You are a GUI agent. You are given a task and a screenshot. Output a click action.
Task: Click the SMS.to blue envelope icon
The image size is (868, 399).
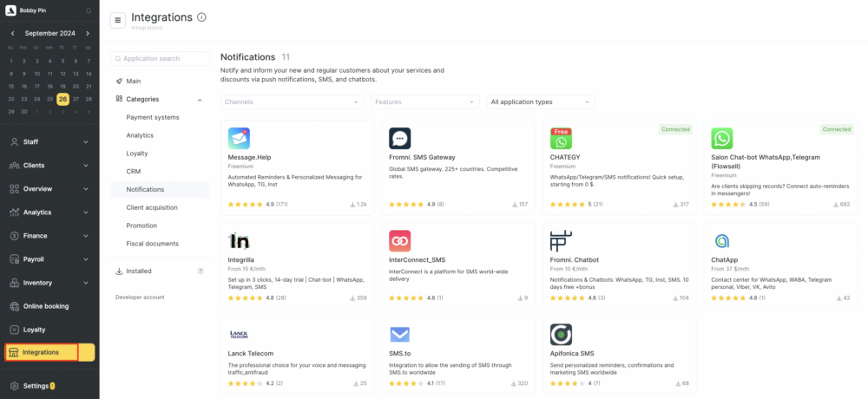tap(399, 335)
